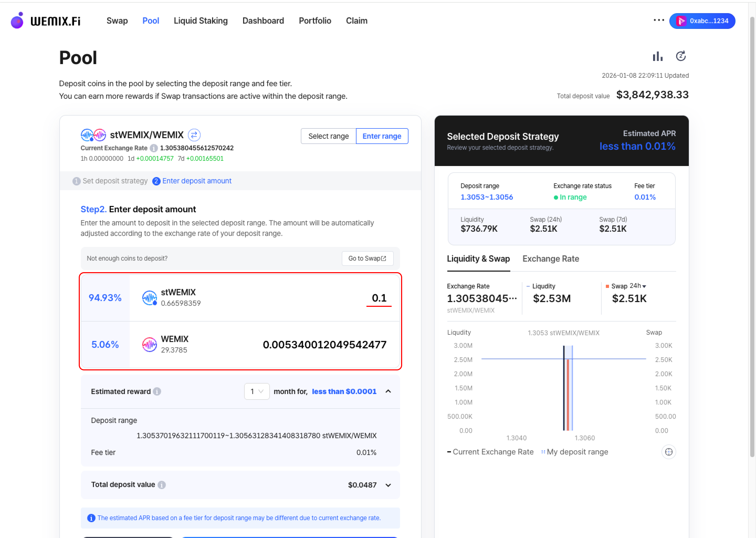Click Total deposit value info icon
The height and width of the screenshot is (538, 756).
tap(161, 485)
